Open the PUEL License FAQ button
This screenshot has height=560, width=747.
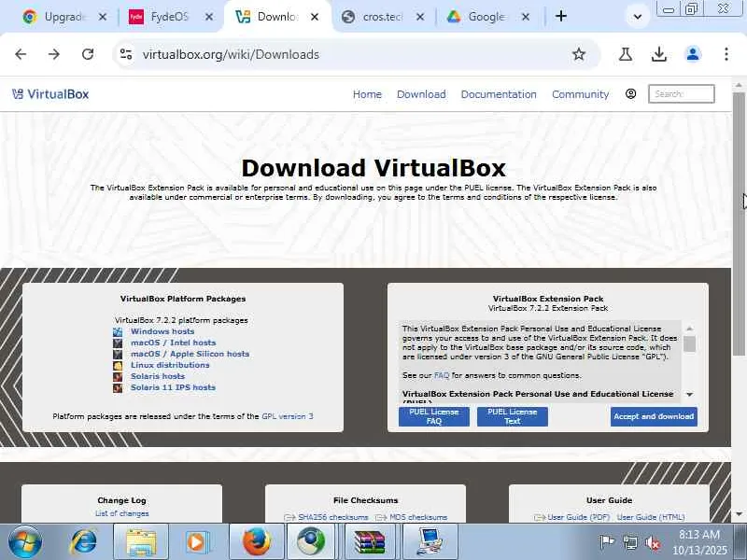pos(433,416)
